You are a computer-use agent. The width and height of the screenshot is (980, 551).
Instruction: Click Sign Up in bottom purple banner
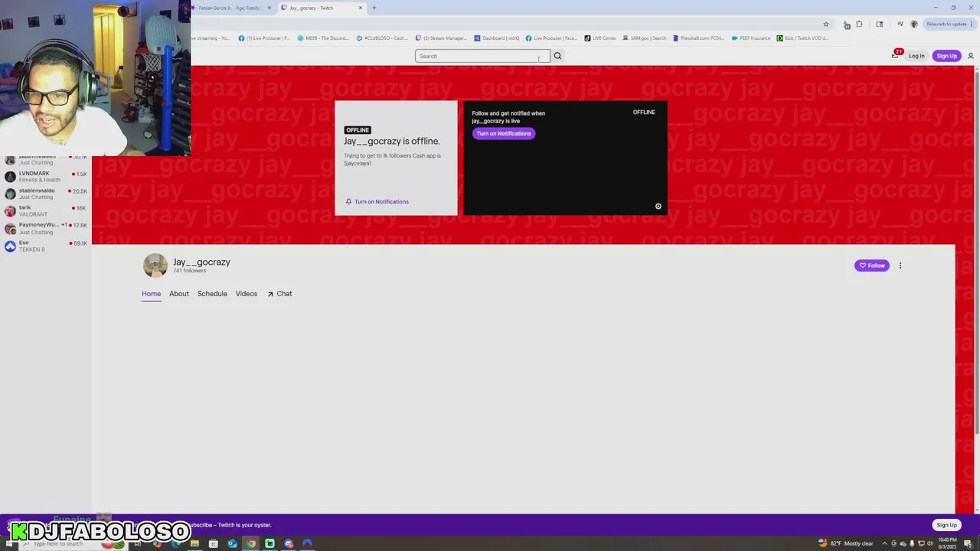(946, 525)
